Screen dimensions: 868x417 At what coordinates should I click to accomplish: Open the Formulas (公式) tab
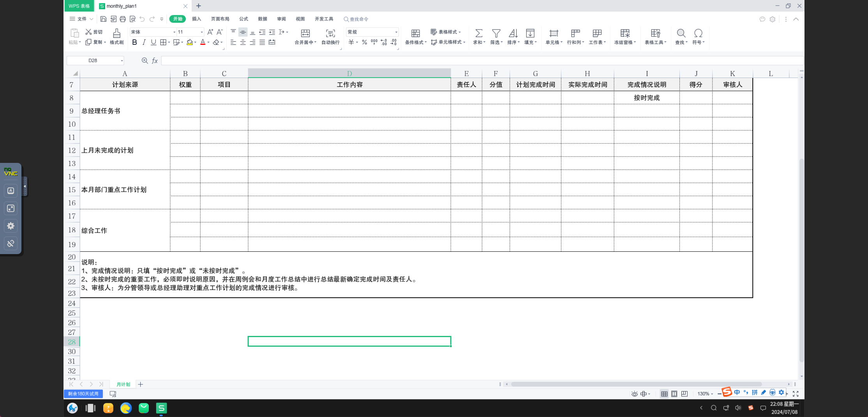click(x=243, y=19)
